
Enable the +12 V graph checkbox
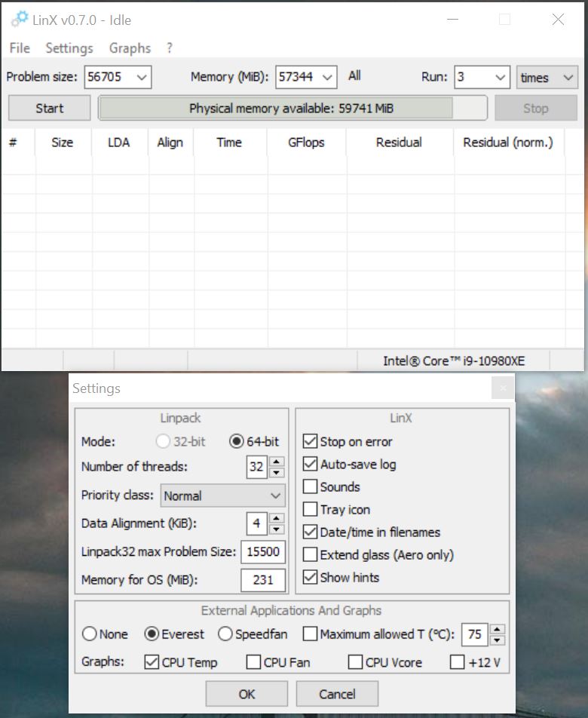(x=457, y=662)
